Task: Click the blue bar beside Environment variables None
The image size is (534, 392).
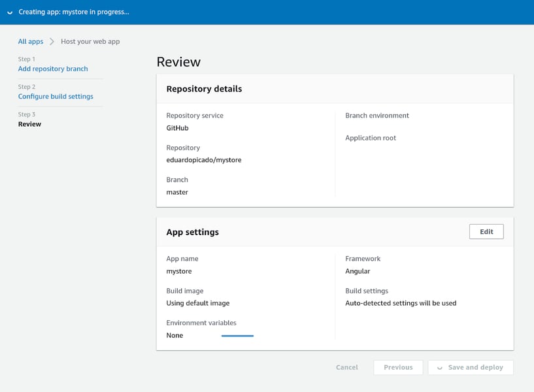Action: [237, 336]
